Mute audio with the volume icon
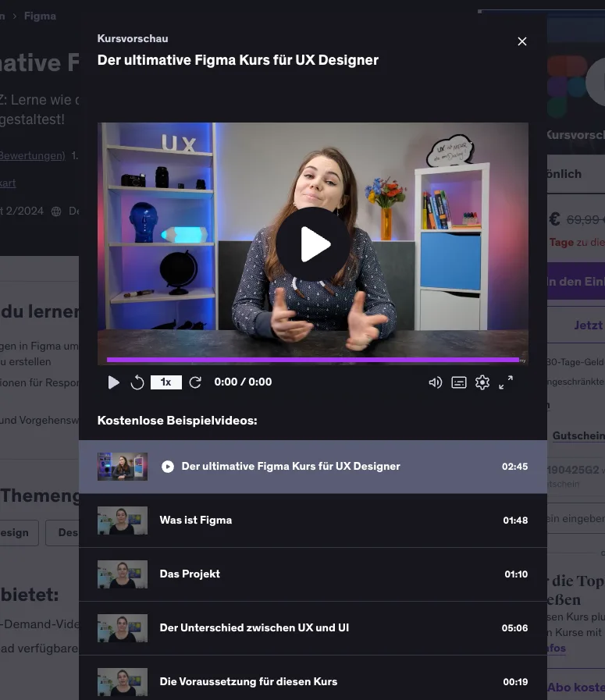The height and width of the screenshot is (700, 605). click(x=436, y=382)
